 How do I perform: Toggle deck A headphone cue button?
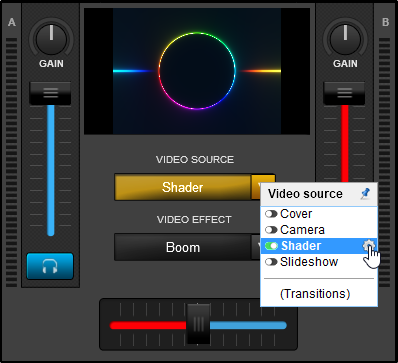[x=50, y=266]
